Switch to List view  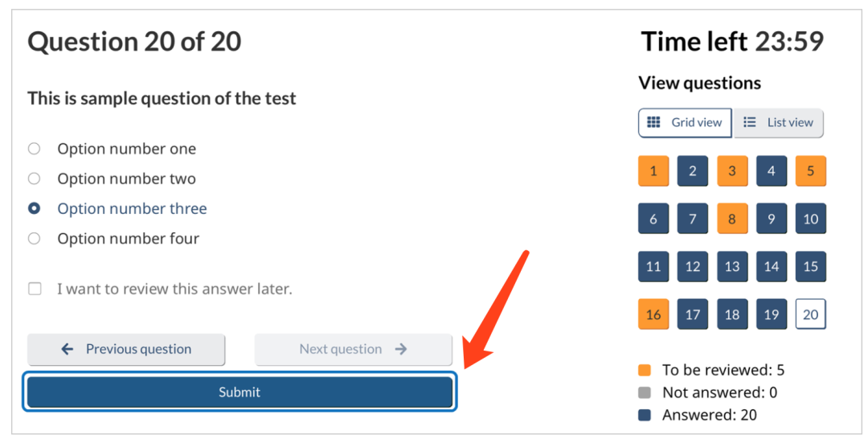point(778,122)
